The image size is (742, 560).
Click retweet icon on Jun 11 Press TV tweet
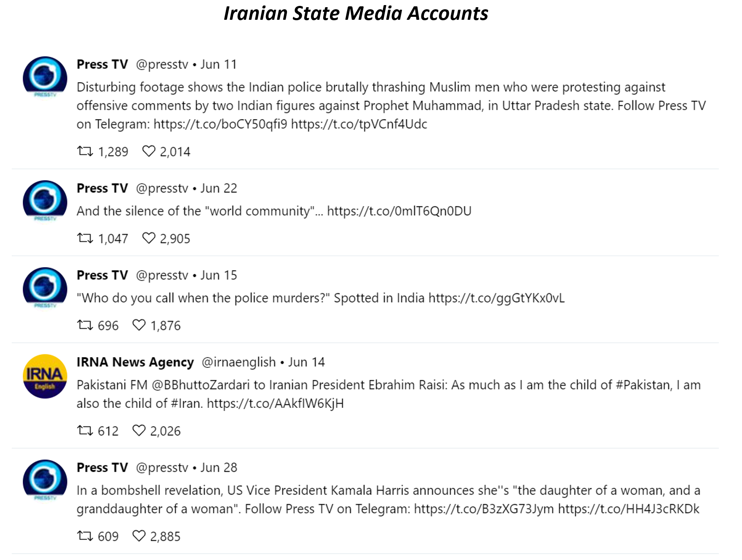[x=85, y=151]
